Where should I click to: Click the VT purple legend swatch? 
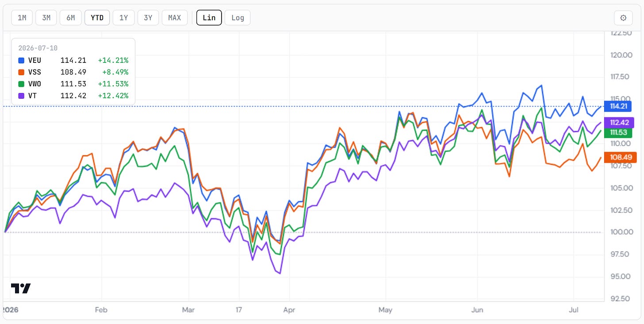click(21, 96)
